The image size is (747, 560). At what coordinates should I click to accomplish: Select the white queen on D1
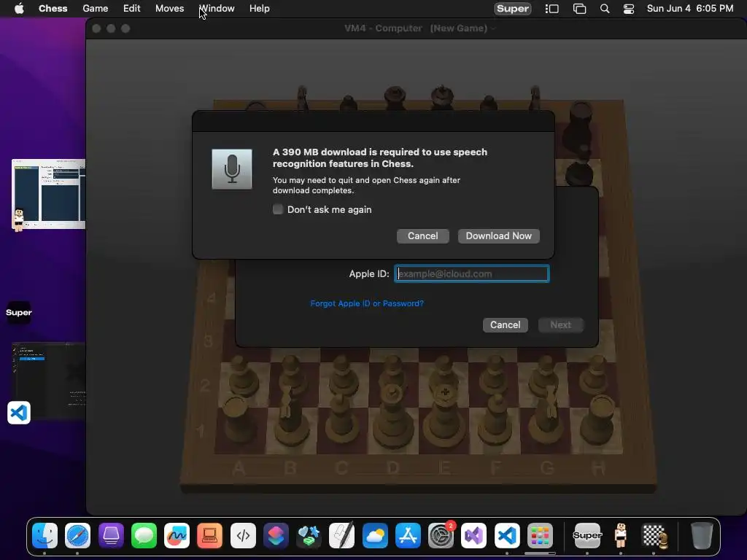[392, 419]
